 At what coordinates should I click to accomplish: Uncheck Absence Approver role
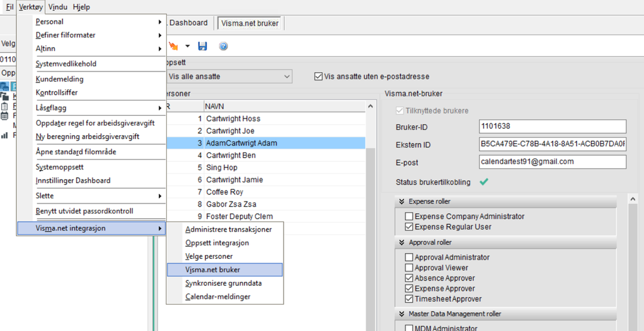[x=409, y=278]
